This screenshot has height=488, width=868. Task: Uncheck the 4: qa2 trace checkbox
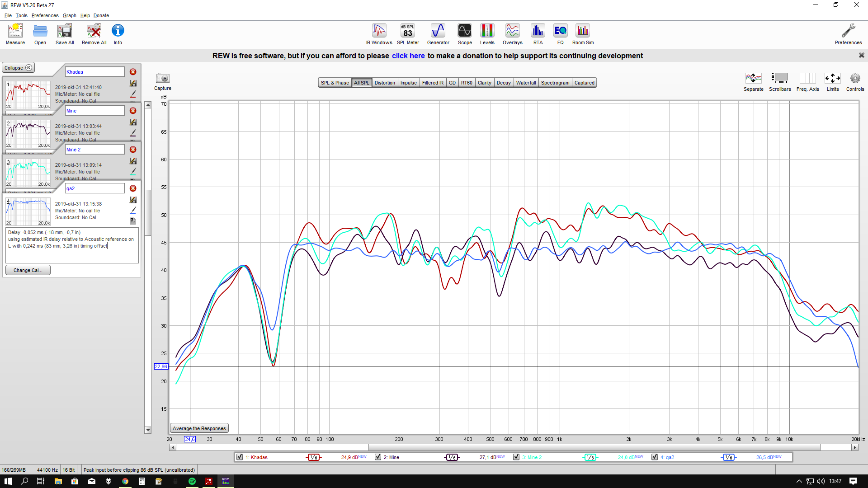pyautogui.click(x=655, y=457)
